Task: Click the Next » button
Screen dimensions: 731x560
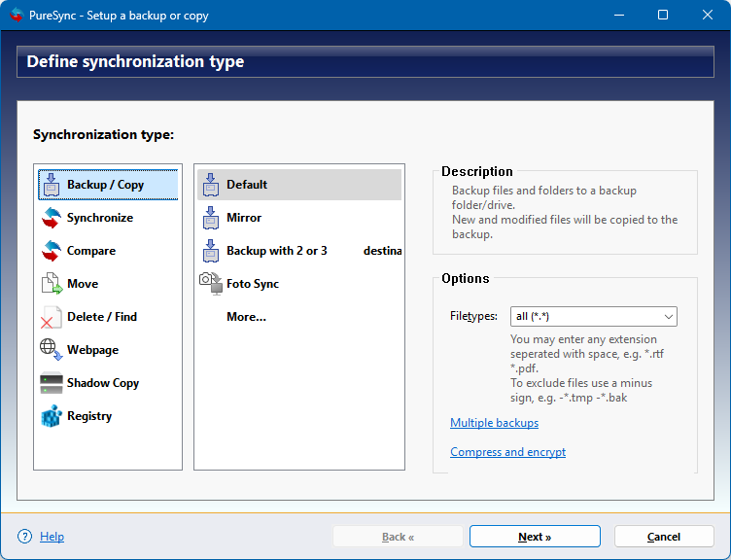Action: (x=535, y=537)
